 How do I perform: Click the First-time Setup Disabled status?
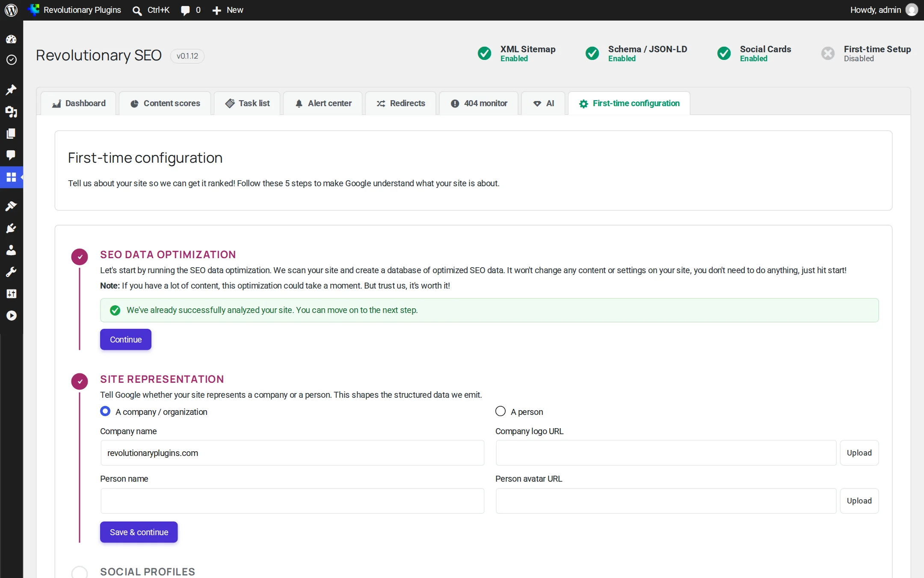point(866,54)
